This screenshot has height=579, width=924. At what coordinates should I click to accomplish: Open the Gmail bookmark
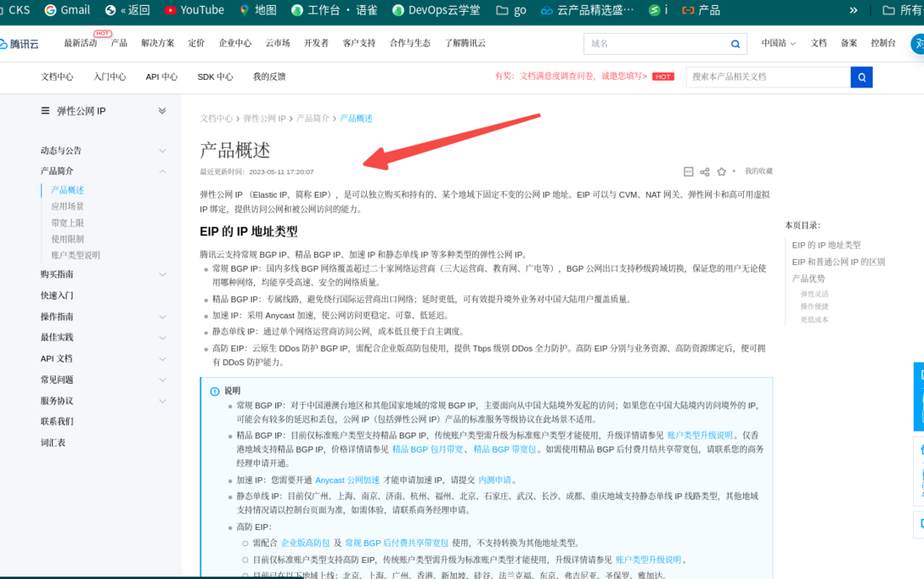point(67,10)
